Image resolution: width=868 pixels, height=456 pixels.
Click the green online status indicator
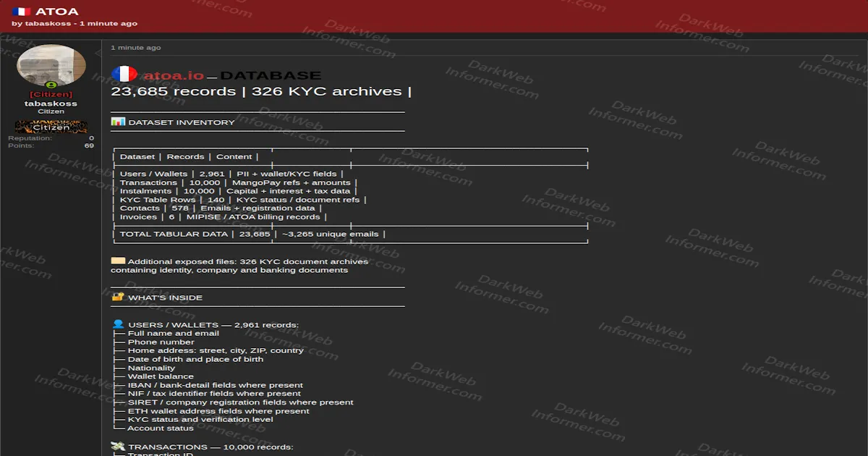[51, 85]
